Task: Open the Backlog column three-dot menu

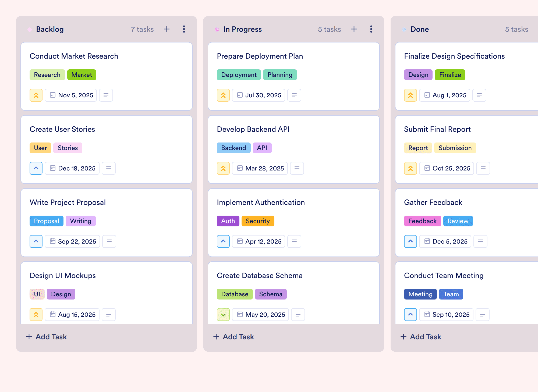Action: [x=184, y=29]
